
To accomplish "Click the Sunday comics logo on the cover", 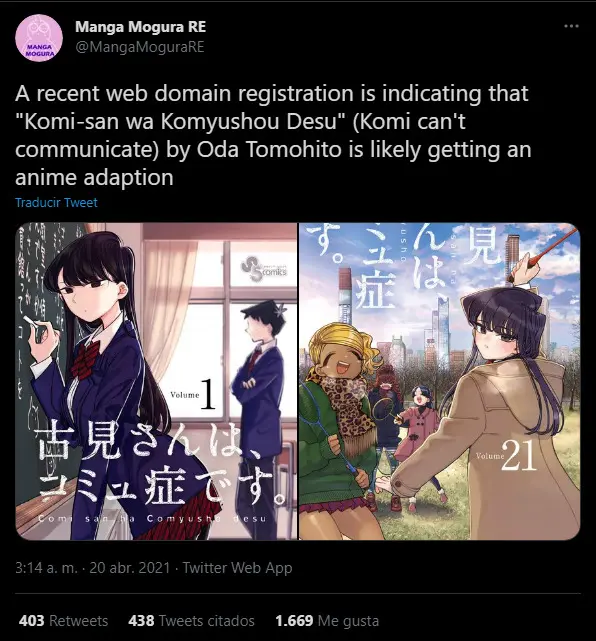I will coord(264,270).
